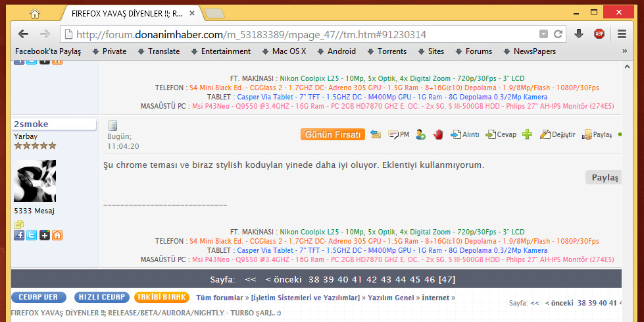The height and width of the screenshot is (322, 644).
Task: Go forward to next page
Action: click(45, 34)
